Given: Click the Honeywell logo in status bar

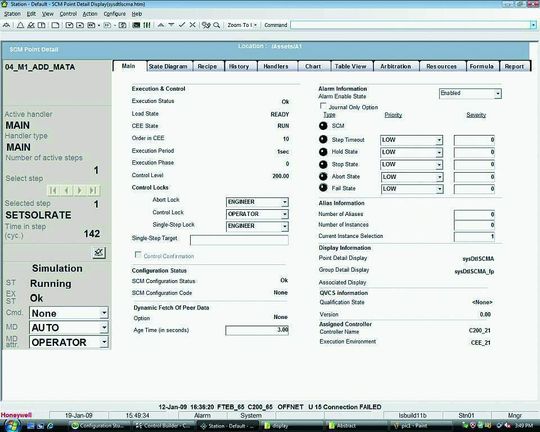Looking at the screenshot, I should (16, 415).
